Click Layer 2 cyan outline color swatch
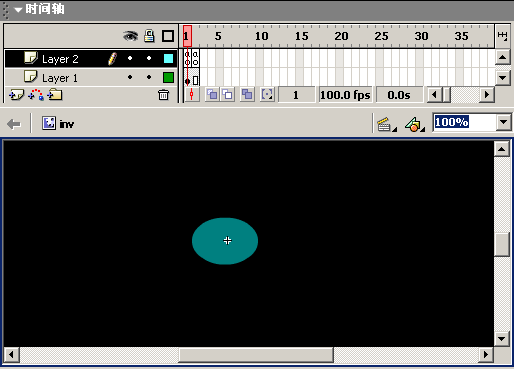The height and width of the screenshot is (369, 514). 168,59
